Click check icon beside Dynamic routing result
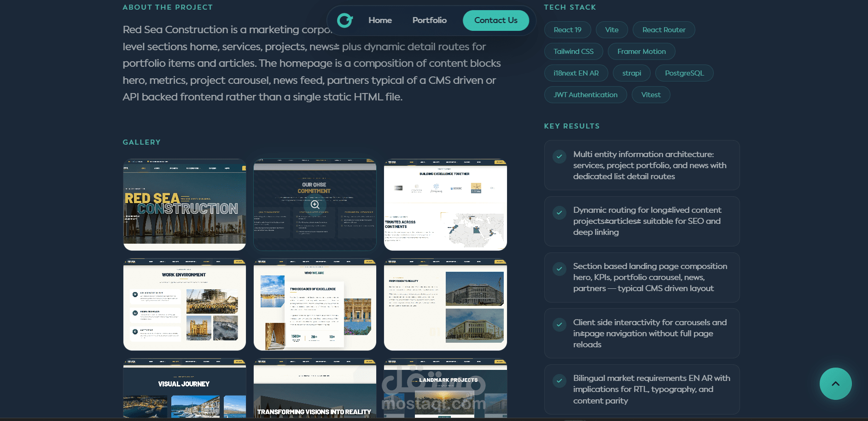868x421 pixels. point(559,212)
